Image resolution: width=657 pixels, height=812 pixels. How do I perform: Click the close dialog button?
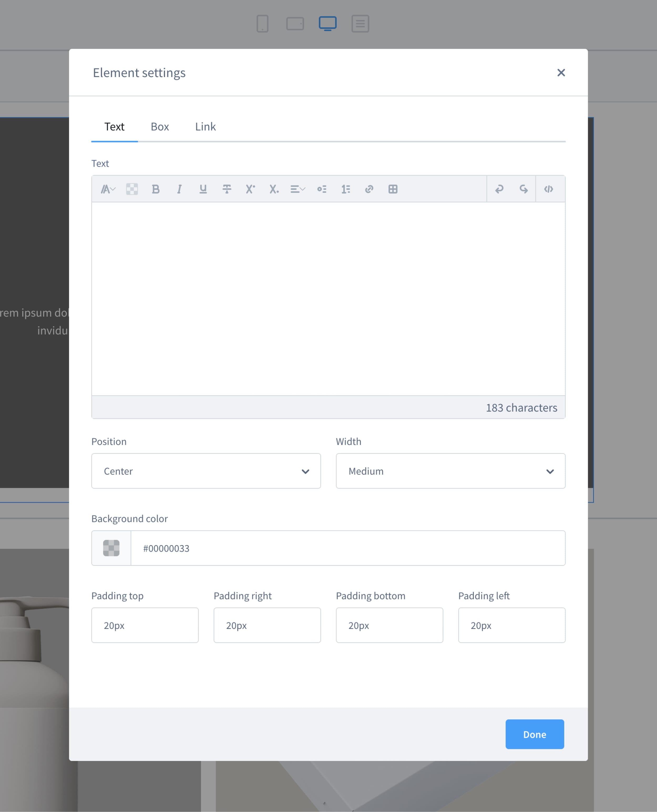(562, 72)
